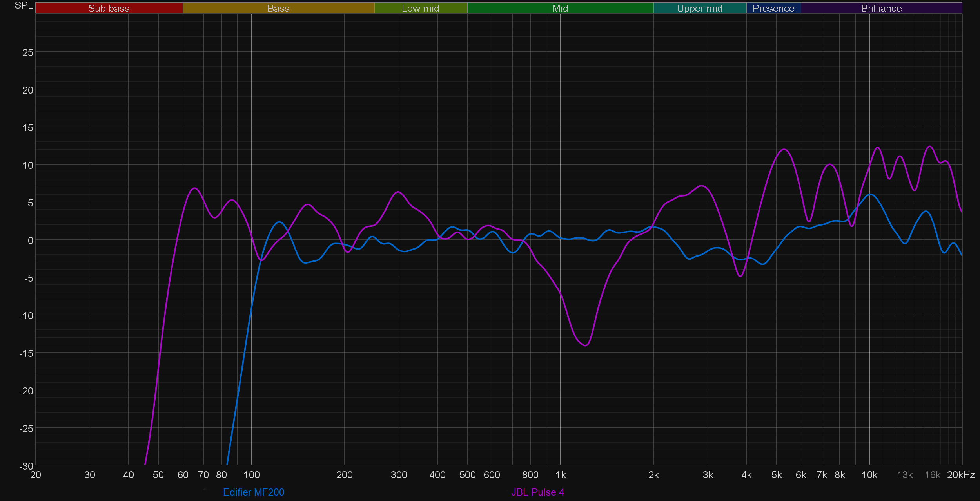Click the Upper mid band label
Viewport: 980px width, 501px height.
coord(699,8)
